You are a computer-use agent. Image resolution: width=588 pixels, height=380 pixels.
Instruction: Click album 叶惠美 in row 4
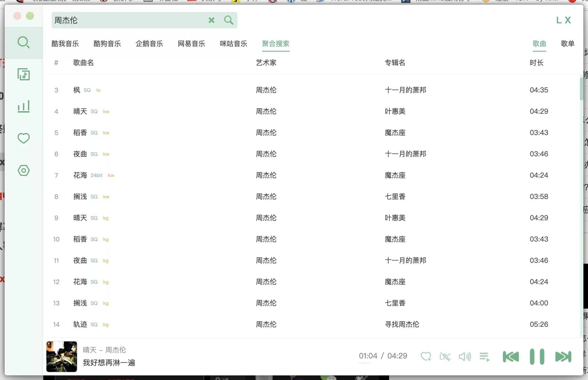click(x=395, y=111)
